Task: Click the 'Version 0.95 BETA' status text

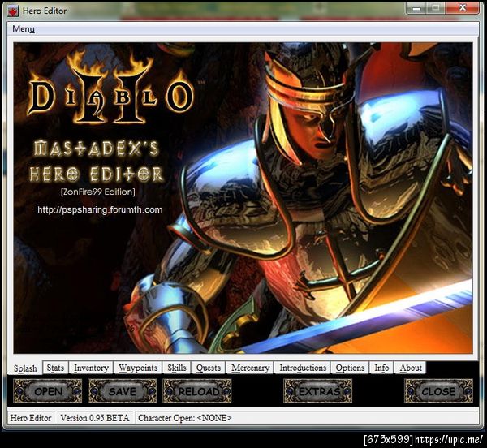Action: point(95,418)
